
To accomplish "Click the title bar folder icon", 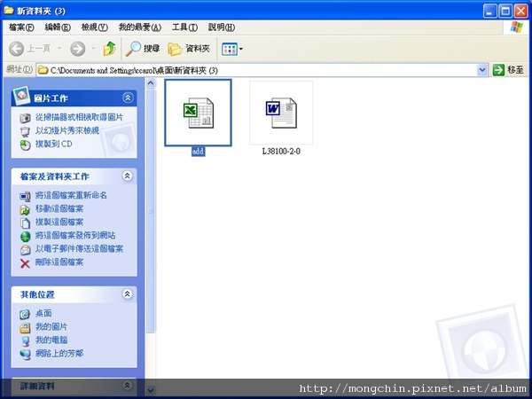I will click(9, 10).
